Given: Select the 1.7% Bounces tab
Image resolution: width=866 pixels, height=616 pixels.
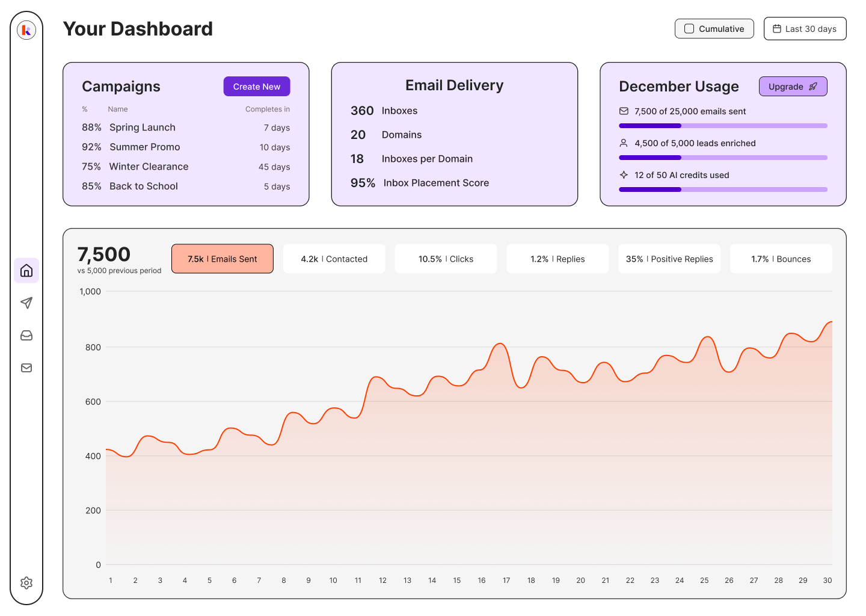Looking at the screenshot, I should click(781, 259).
